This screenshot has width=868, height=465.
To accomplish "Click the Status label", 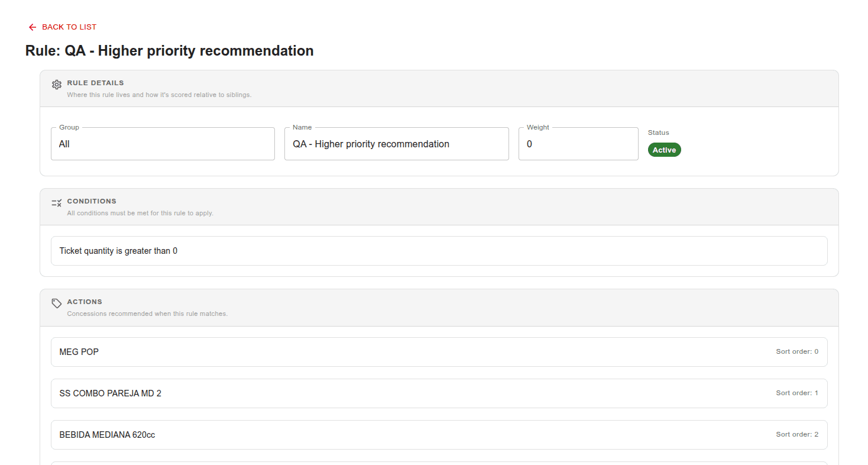I will 659,133.
